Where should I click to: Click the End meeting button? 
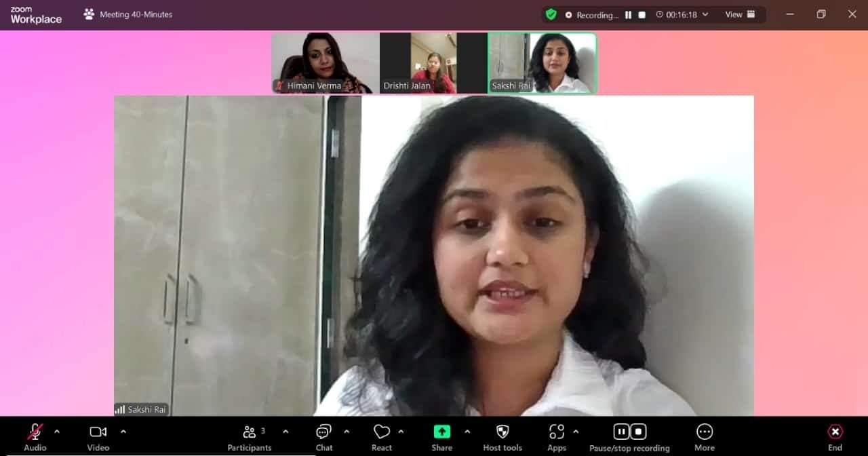pos(835,432)
